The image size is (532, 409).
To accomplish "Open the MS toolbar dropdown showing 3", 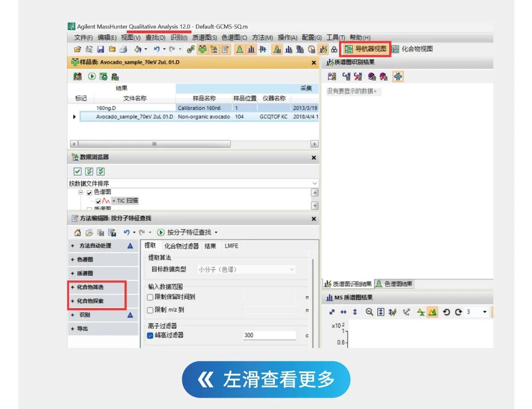I will point(485,312).
